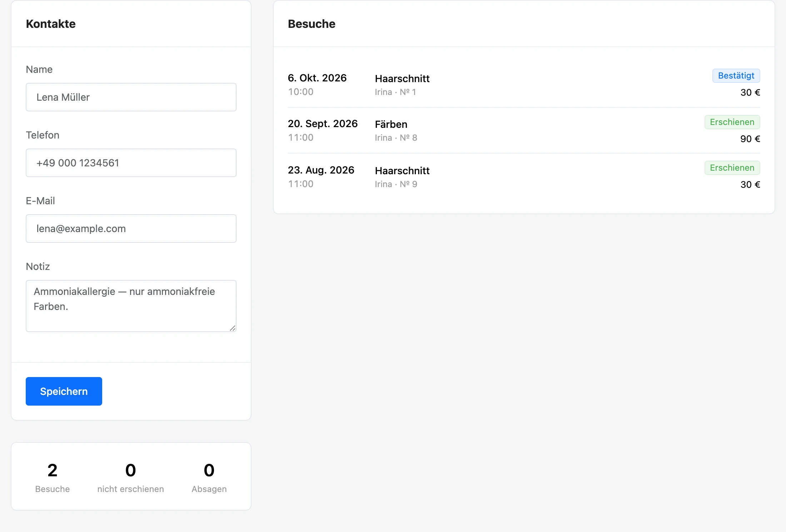
Task: Select the Telefon input field
Action: pos(131,163)
